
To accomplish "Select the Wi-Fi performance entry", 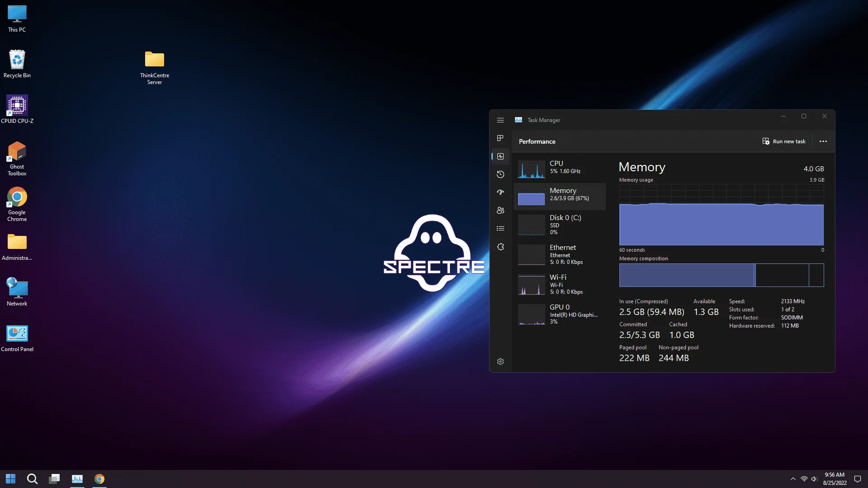I will click(x=560, y=284).
